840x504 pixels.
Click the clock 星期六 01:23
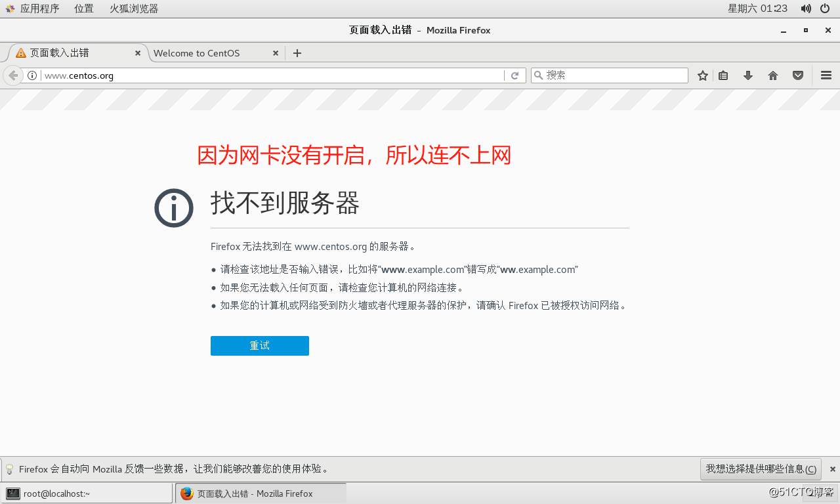pyautogui.click(x=757, y=9)
